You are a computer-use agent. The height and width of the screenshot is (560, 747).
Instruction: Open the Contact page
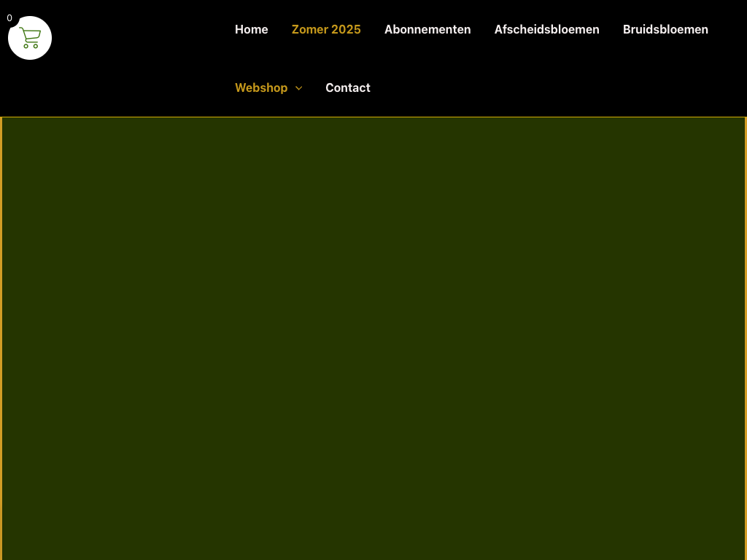(x=347, y=87)
